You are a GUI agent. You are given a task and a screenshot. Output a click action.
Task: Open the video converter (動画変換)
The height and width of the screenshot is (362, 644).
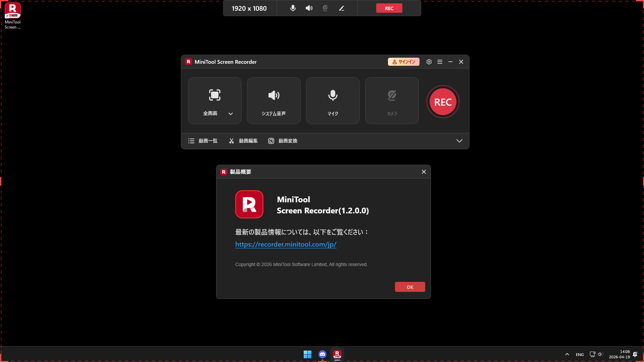coord(283,141)
